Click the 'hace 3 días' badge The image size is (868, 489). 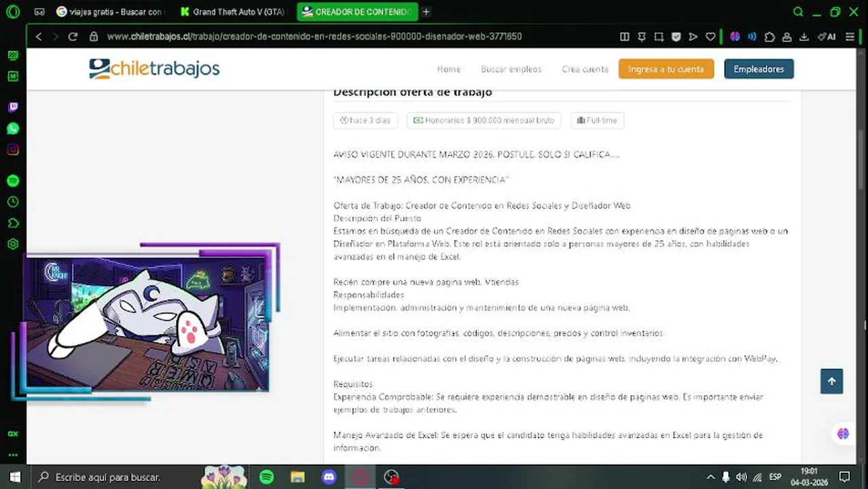tap(365, 120)
